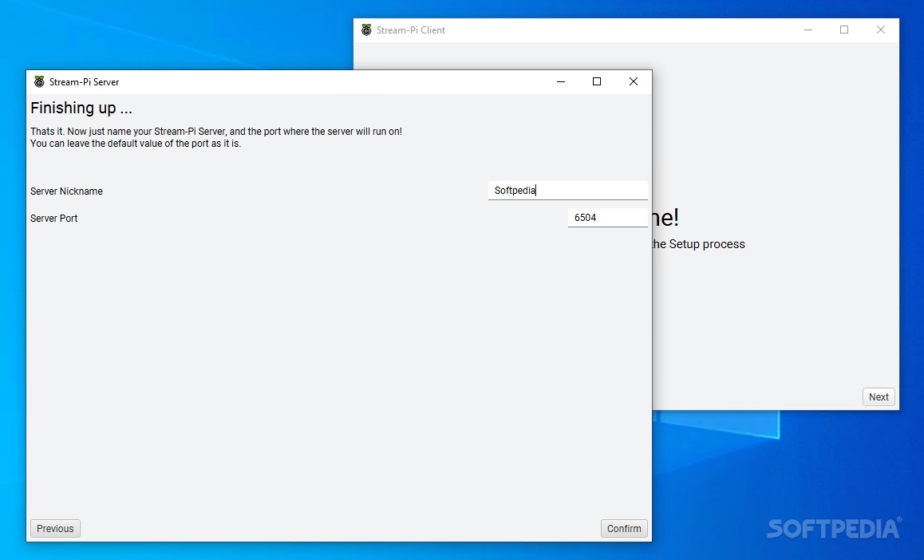Screen dimensions: 924x560
Task: Focus the Server Nickname input field
Action: pyautogui.click(x=567, y=190)
